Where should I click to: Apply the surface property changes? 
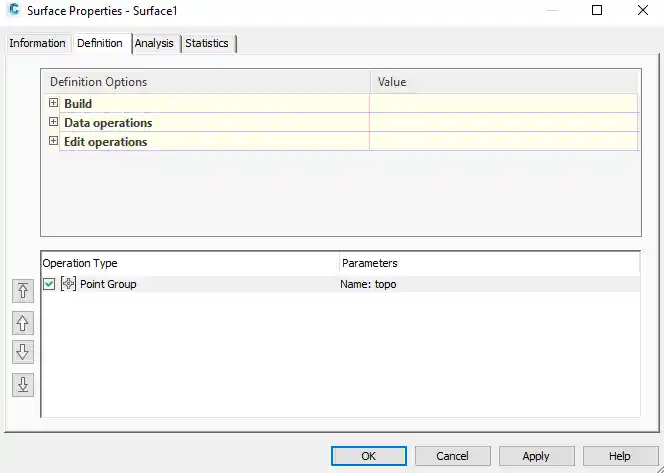pyautogui.click(x=536, y=456)
